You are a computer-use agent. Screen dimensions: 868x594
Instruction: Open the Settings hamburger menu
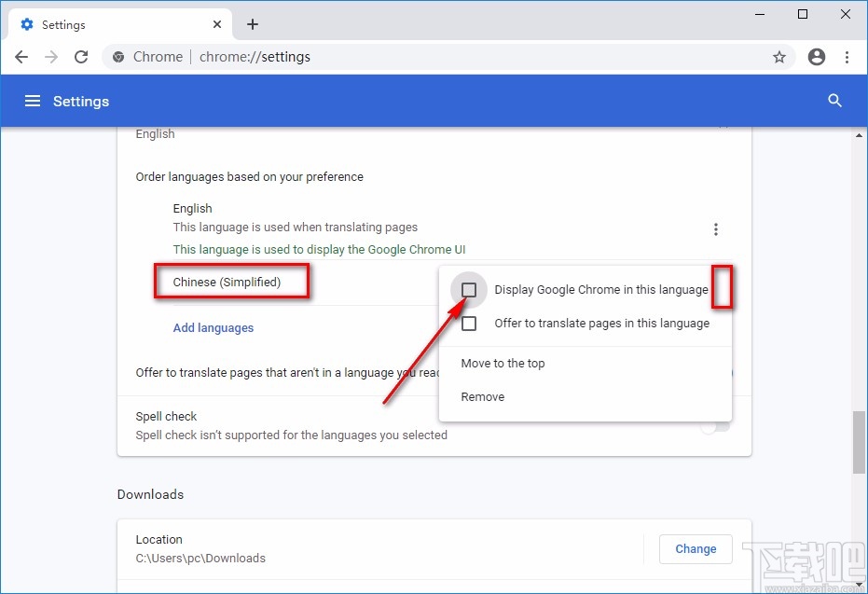(x=33, y=101)
